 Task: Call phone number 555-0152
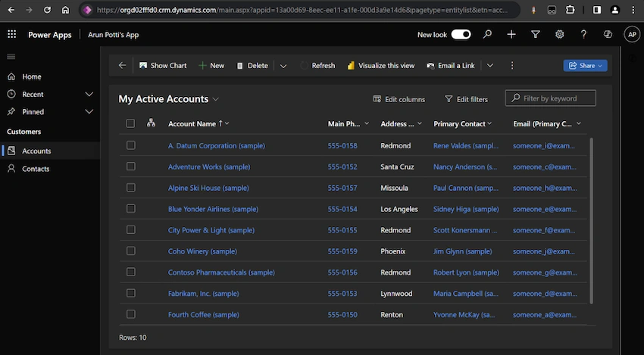pyautogui.click(x=342, y=167)
